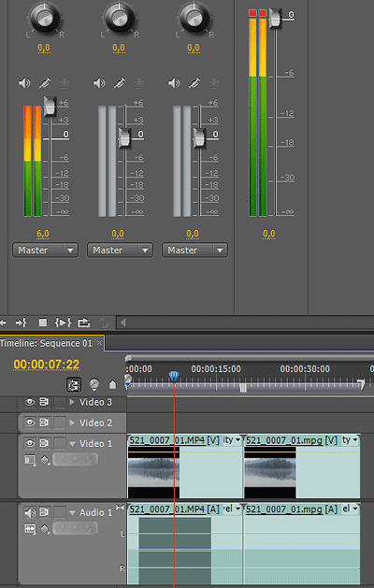Mute the third mixer track
The image size is (374, 588).
(x=174, y=83)
